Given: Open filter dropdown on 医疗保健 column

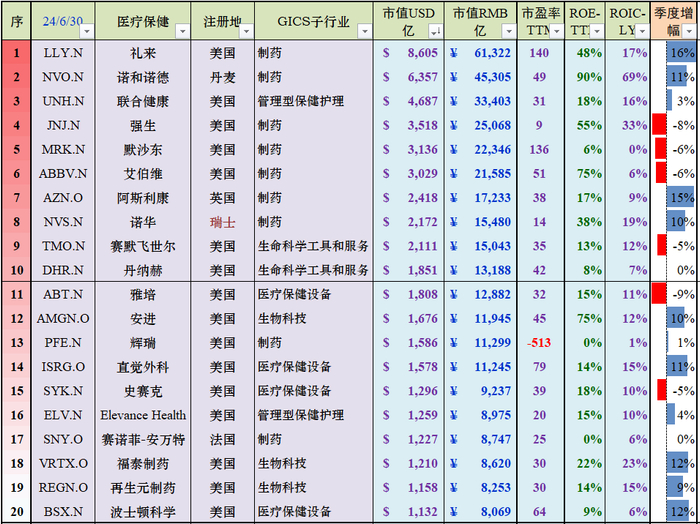Looking at the screenshot, I should coord(182,31).
